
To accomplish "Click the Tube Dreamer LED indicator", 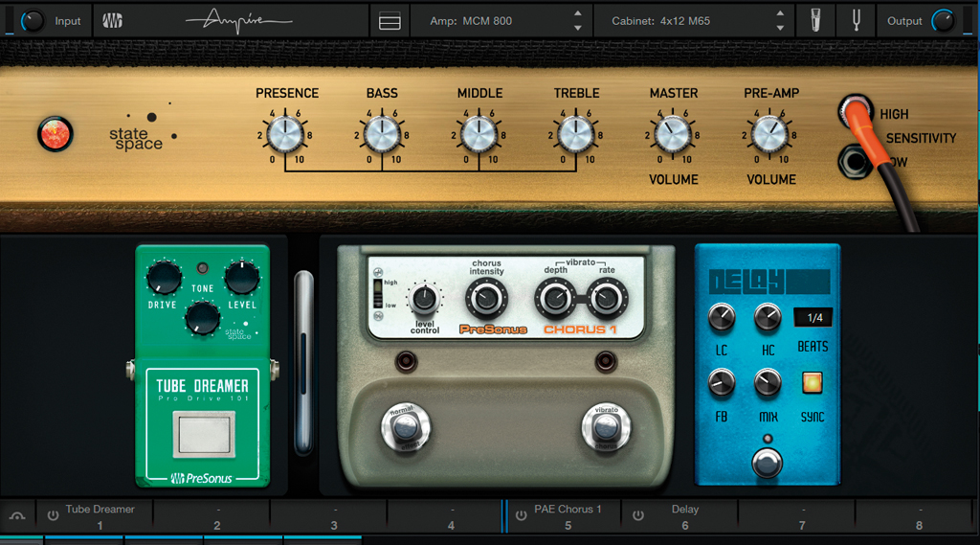I will point(202,268).
